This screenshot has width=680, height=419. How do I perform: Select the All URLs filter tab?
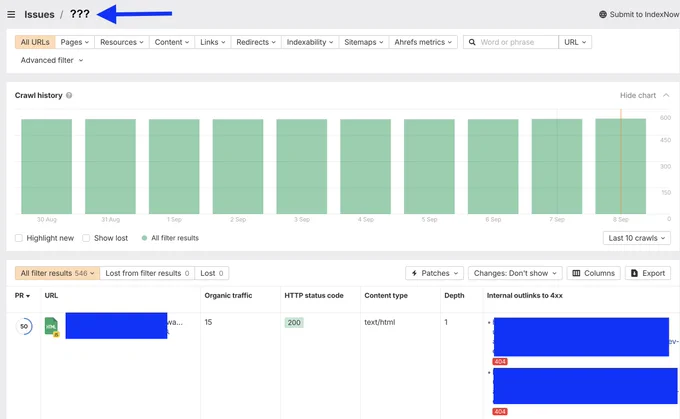(x=35, y=42)
